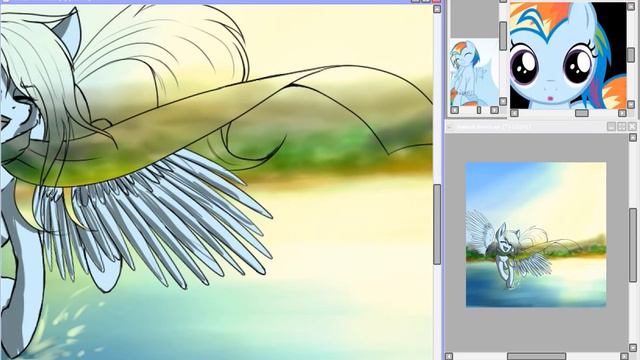Click the scroll-left arrow in the pony face window
This screenshot has width=640, height=360.
click(514, 113)
